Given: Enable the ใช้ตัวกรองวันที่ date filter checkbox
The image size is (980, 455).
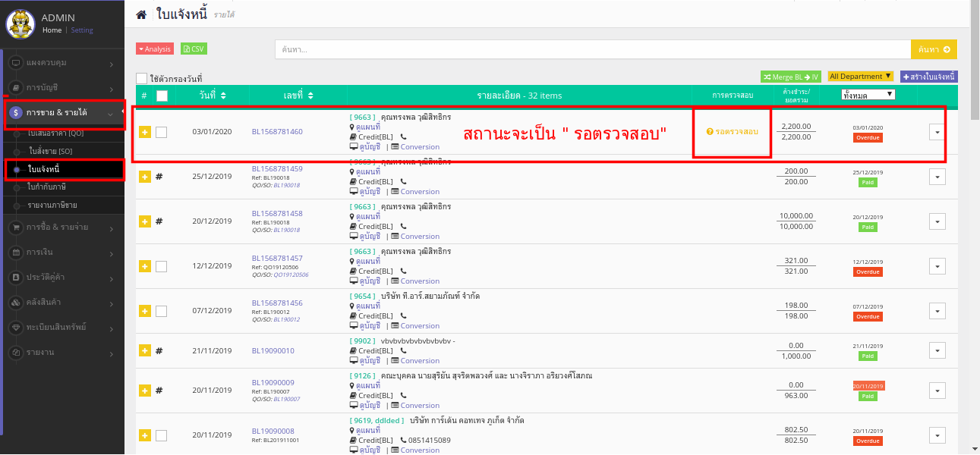Looking at the screenshot, I should [x=141, y=78].
